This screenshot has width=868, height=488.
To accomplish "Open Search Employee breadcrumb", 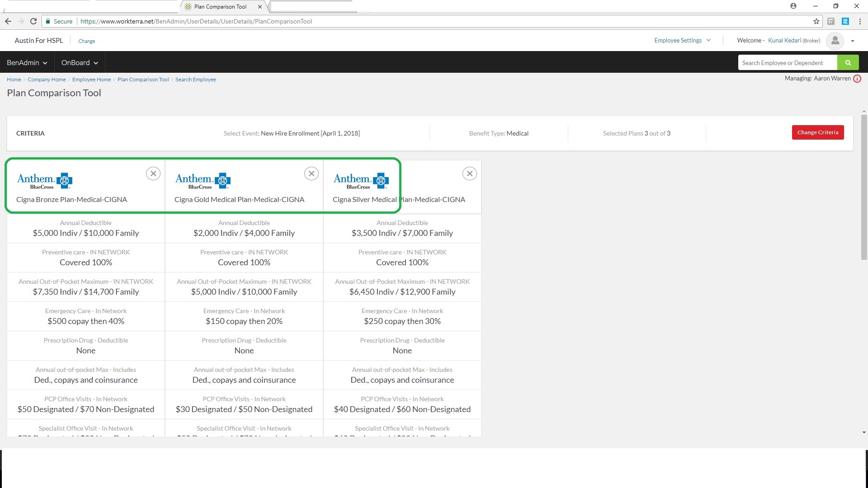I will point(196,80).
